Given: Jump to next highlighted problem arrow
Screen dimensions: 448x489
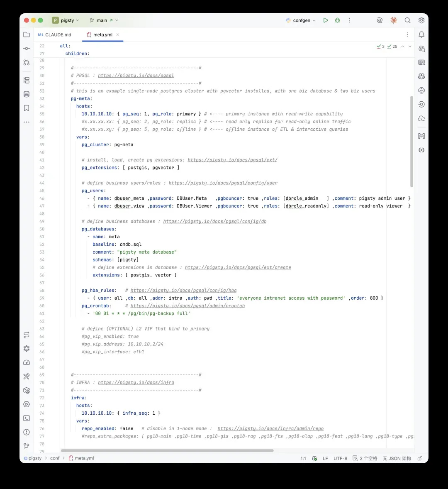Looking at the screenshot, I should tap(410, 46).
